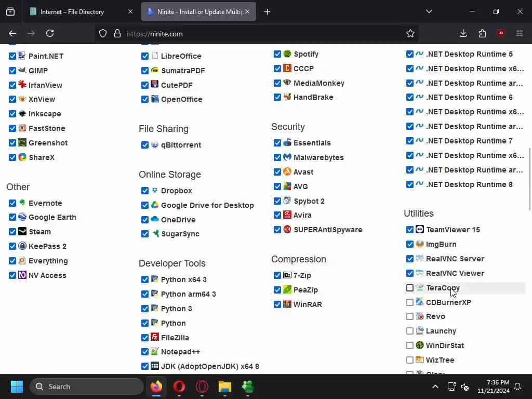532x399 pixels.
Task: Reload the current page
Action: (50, 33)
